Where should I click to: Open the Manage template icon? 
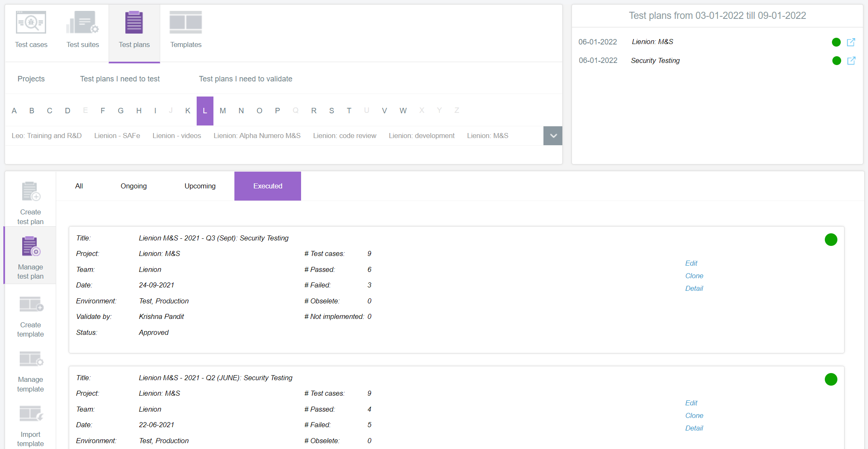click(x=31, y=360)
